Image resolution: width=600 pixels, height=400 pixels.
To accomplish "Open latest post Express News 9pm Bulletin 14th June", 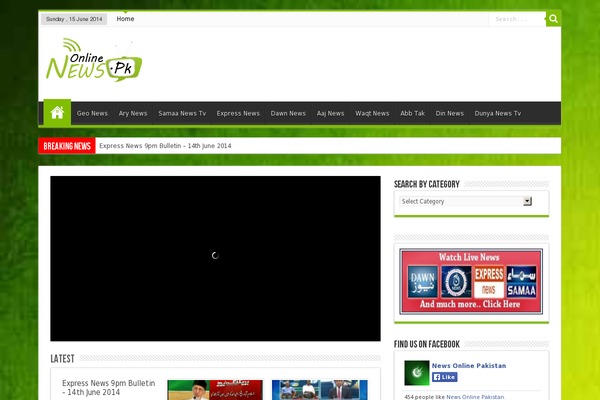I will [x=109, y=387].
